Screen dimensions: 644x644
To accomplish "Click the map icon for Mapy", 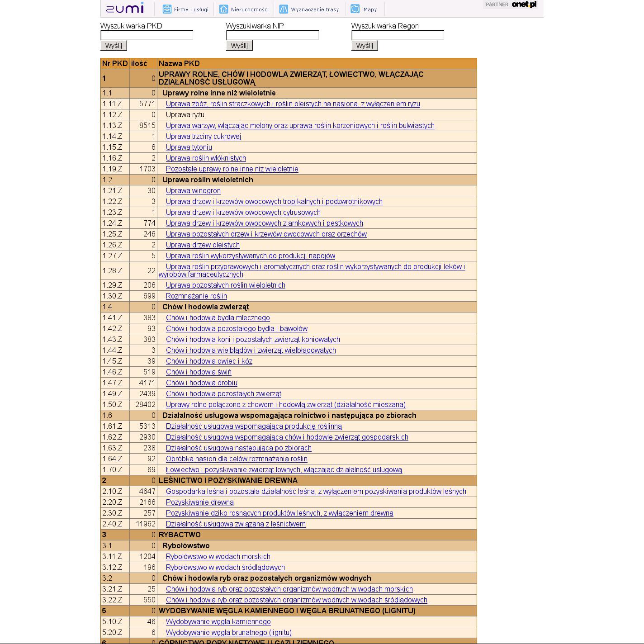I will click(355, 9).
